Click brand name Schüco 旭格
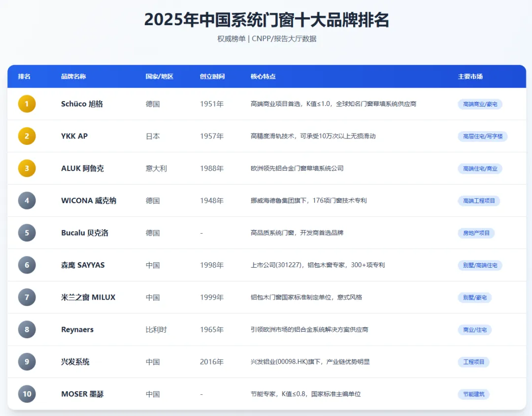 point(82,104)
